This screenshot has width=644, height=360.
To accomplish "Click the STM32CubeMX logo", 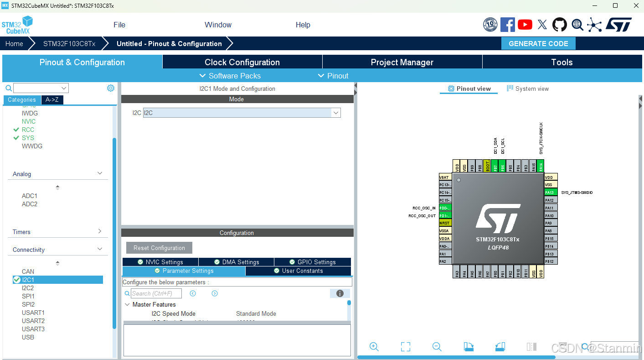I will (x=17, y=25).
